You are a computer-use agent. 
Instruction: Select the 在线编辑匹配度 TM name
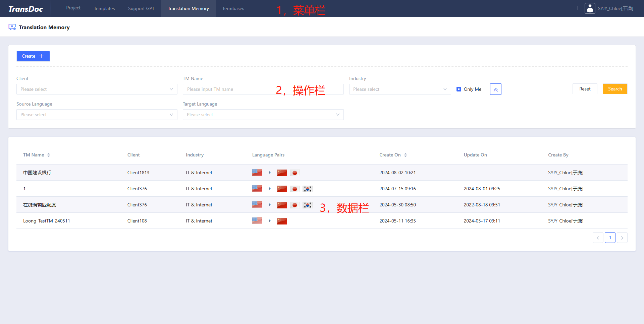coord(40,205)
